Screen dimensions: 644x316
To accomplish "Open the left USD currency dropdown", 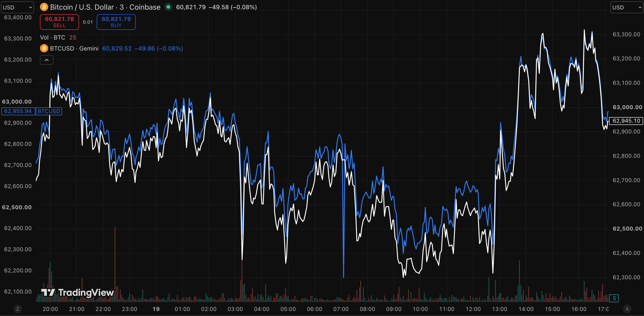I will [17, 7].
